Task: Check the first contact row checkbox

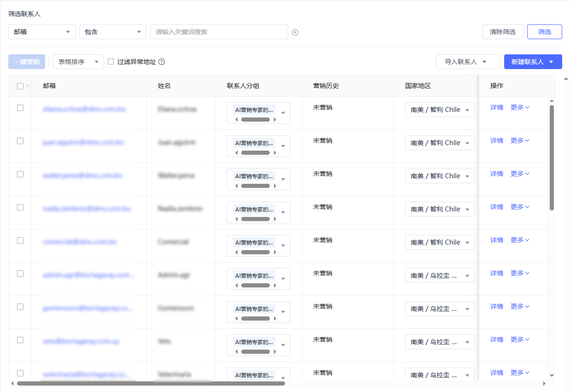Action: [20, 108]
